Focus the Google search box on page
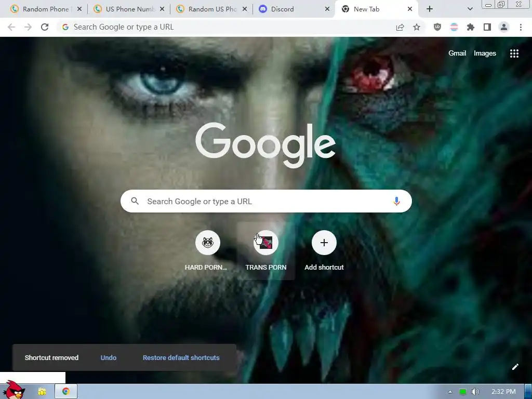 pyautogui.click(x=266, y=201)
